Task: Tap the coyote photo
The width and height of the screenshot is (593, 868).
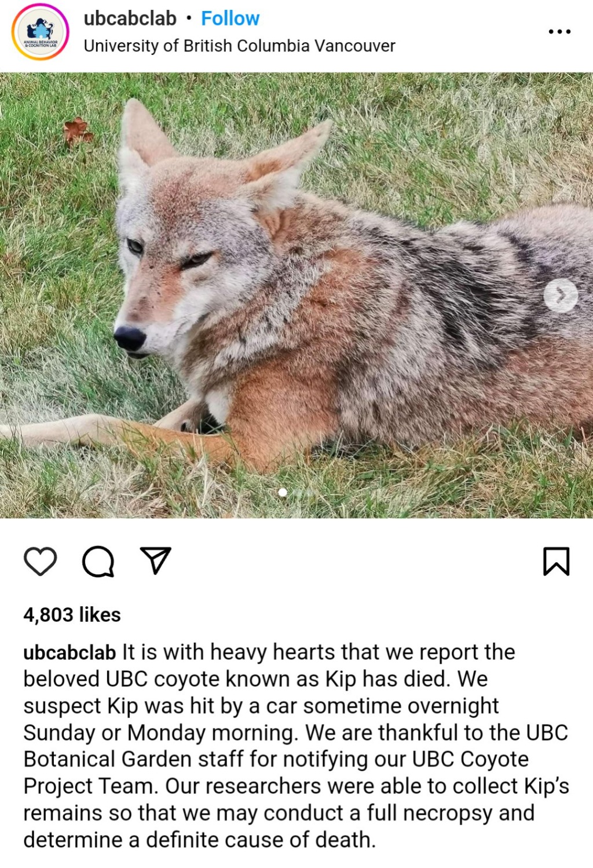Action: point(296,295)
